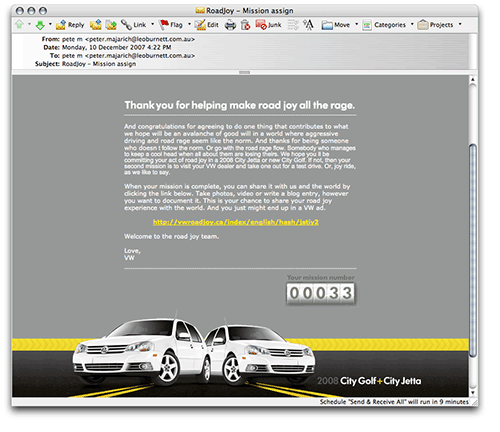500x432 pixels.
Task: Print the message using printer icon
Action: click(x=230, y=25)
